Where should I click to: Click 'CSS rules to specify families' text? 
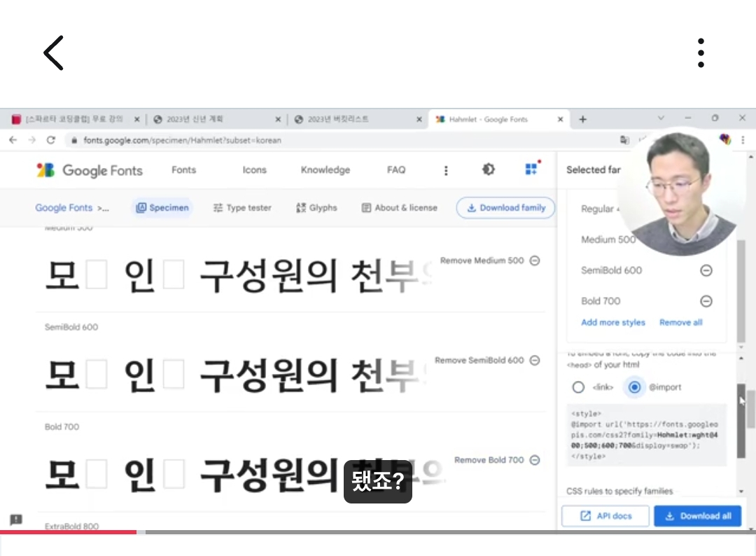[x=619, y=491]
